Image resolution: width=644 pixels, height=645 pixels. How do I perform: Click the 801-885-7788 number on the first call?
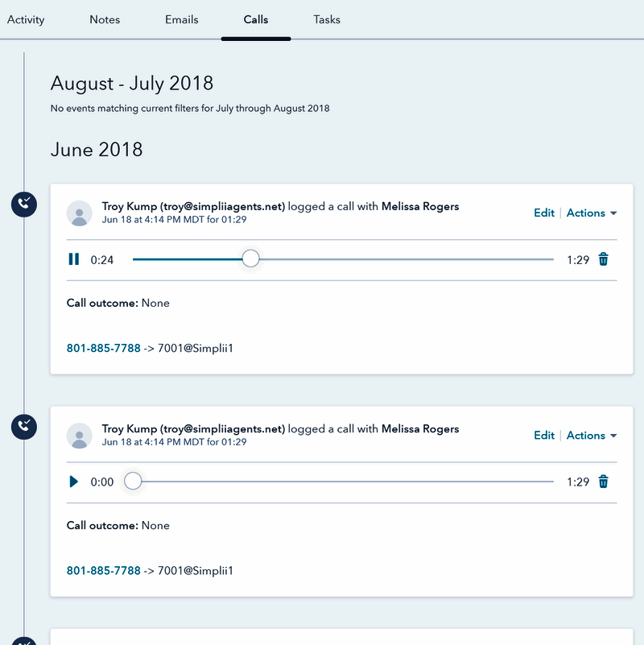[103, 348]
